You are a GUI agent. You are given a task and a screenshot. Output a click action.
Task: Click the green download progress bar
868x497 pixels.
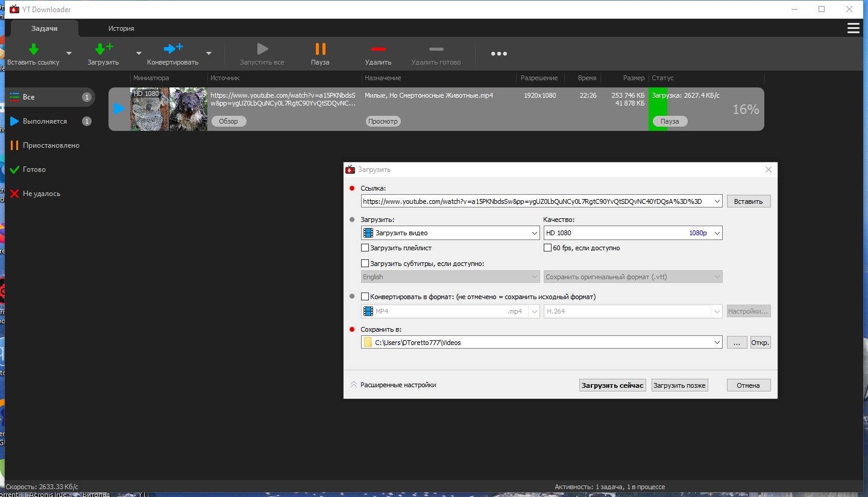click(x=658, y=109)
